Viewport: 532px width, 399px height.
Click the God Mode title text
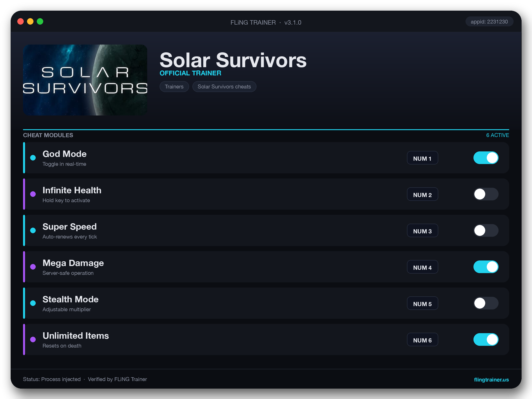(65, 154)
